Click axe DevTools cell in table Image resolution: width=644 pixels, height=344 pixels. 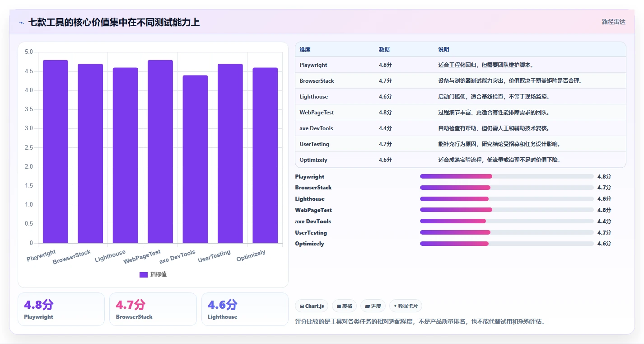pyautogui.click(x=316, y=128)
